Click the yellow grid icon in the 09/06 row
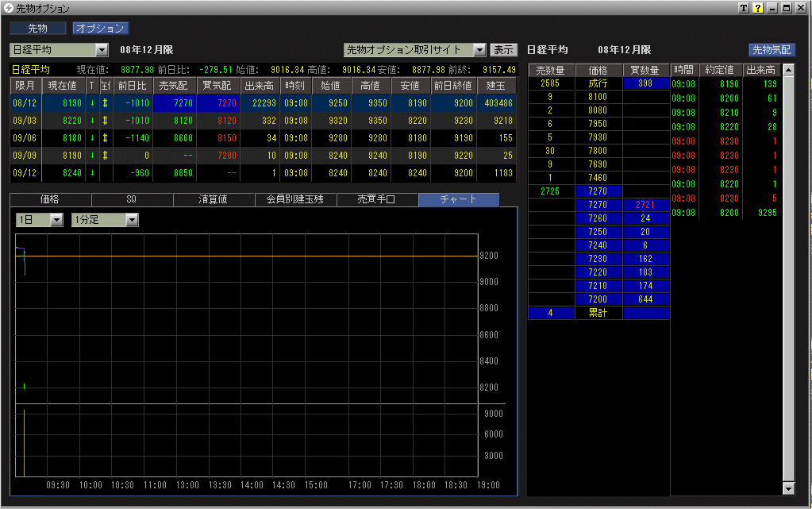Screen dimensions: 812x509 click(x=106, y=137)
